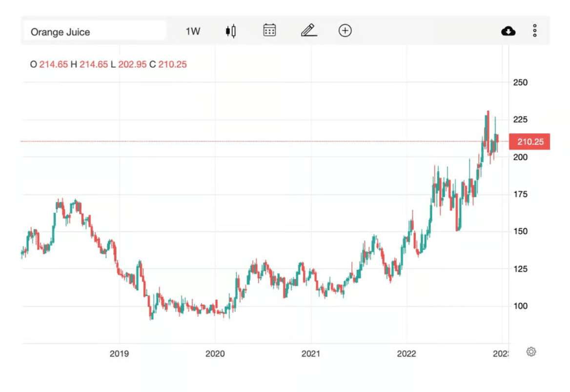Click the 225 price axis label
The image size is (570, 392).
click(520, 119)
